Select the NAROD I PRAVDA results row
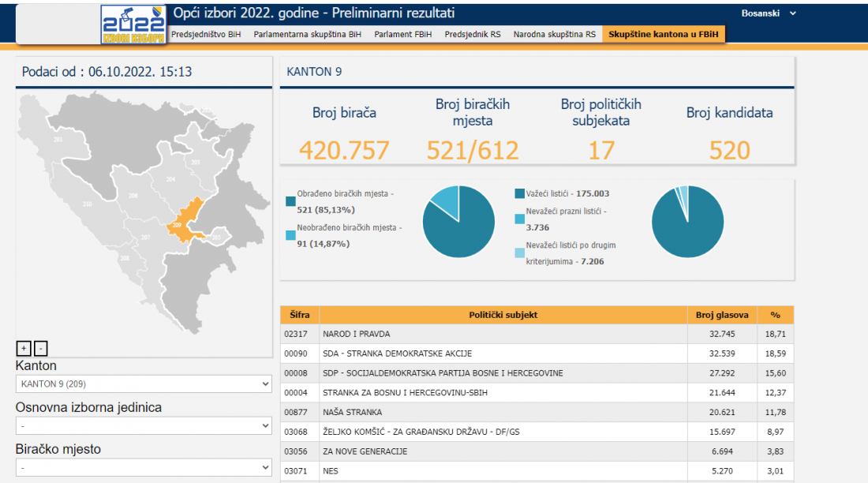This screenshot has width=868, height=483. point(473,333)
